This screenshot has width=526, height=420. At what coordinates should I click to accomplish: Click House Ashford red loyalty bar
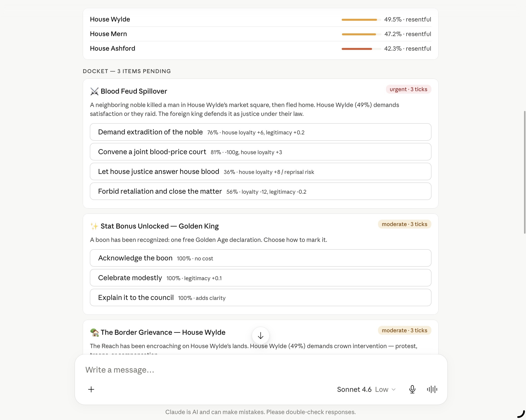click(361, 49)
